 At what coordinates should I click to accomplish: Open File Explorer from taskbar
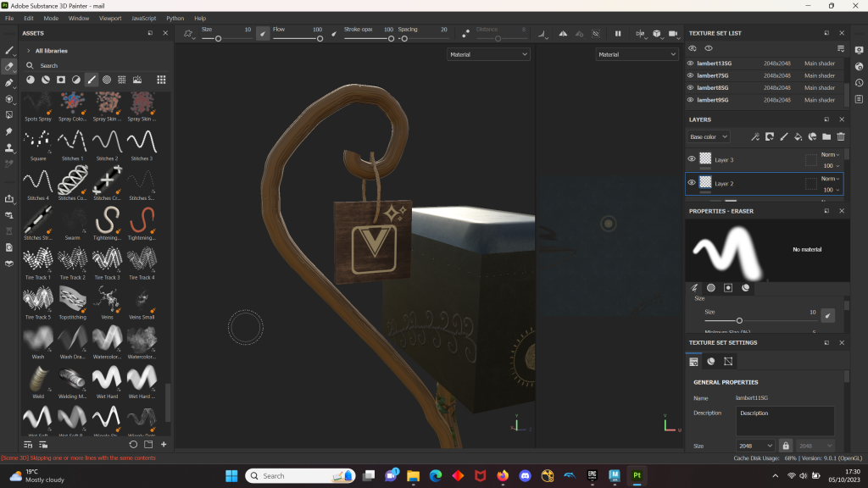click(413, 476)
